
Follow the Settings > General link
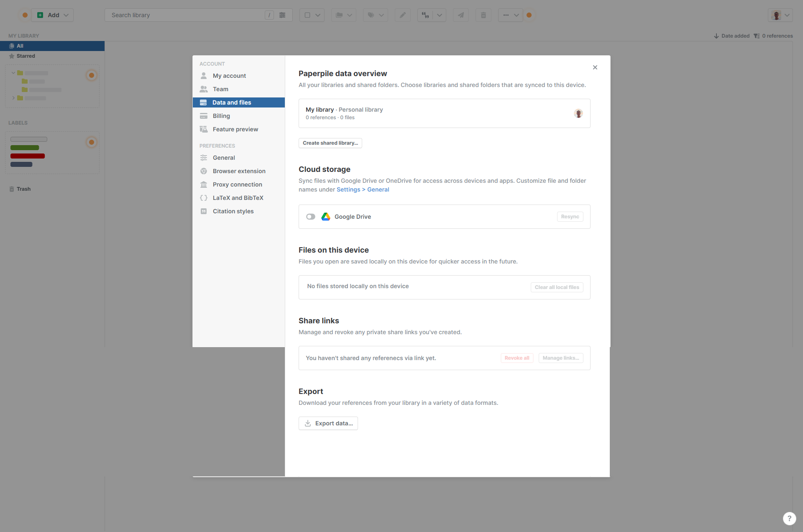coord(363,189)
